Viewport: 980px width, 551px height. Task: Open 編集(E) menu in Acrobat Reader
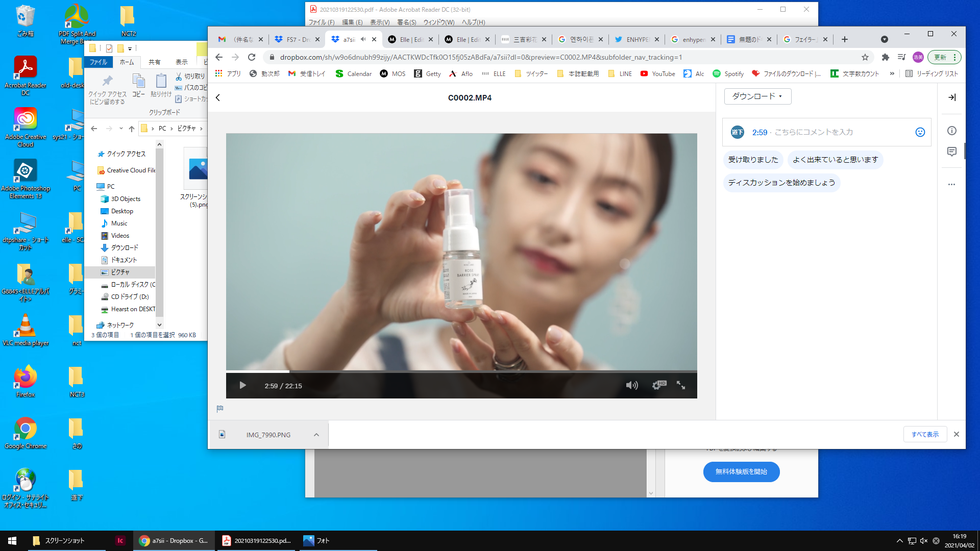coord(352,22)
